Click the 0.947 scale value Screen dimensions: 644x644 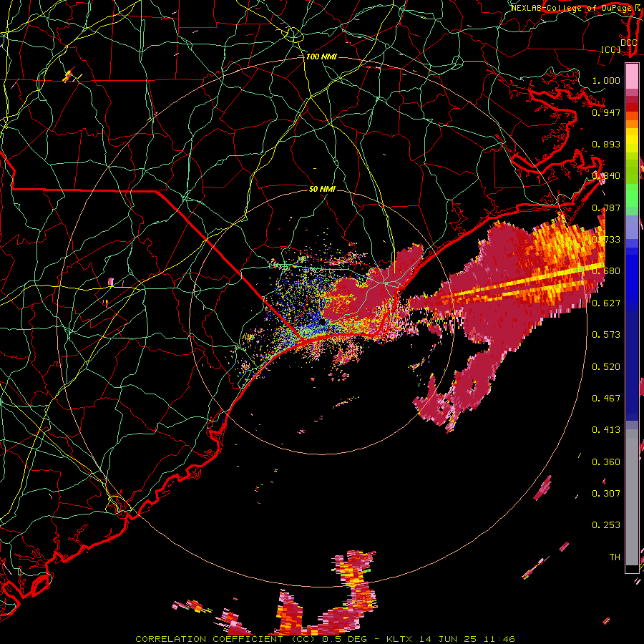tap(606, 112)
